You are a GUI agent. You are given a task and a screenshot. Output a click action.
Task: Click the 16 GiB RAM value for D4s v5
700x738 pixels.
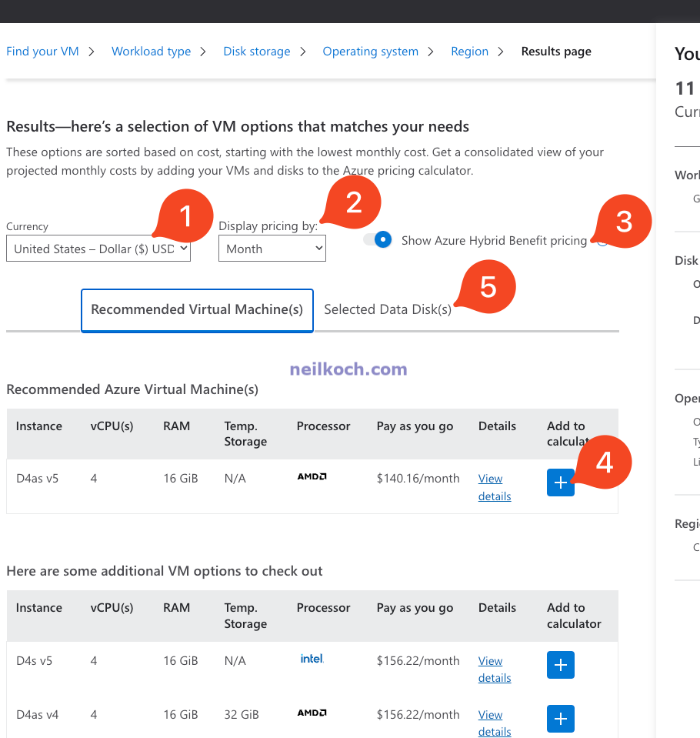(181, 661)
